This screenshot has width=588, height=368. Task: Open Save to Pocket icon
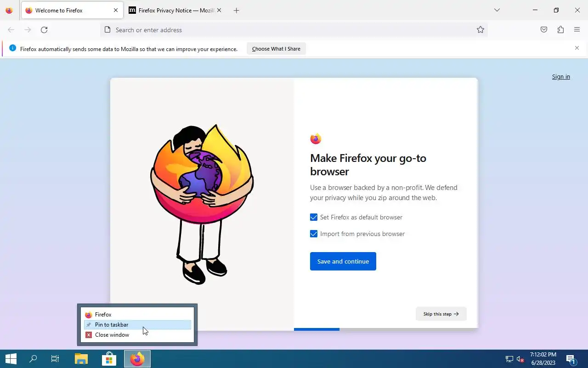pyautogui.click(x=544, y=30)
